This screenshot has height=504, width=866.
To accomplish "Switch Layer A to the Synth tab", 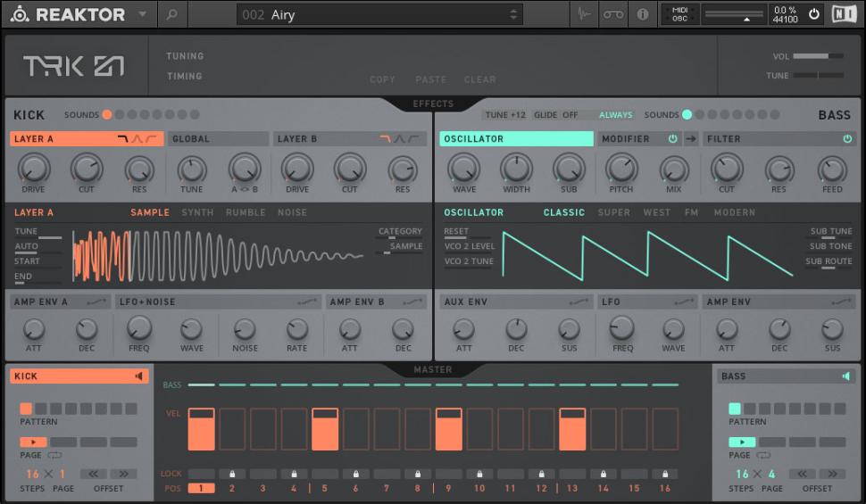I will tap(197, 212).
